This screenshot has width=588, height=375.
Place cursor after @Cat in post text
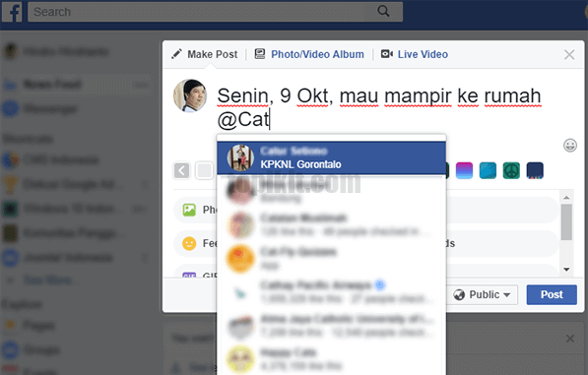270,120
